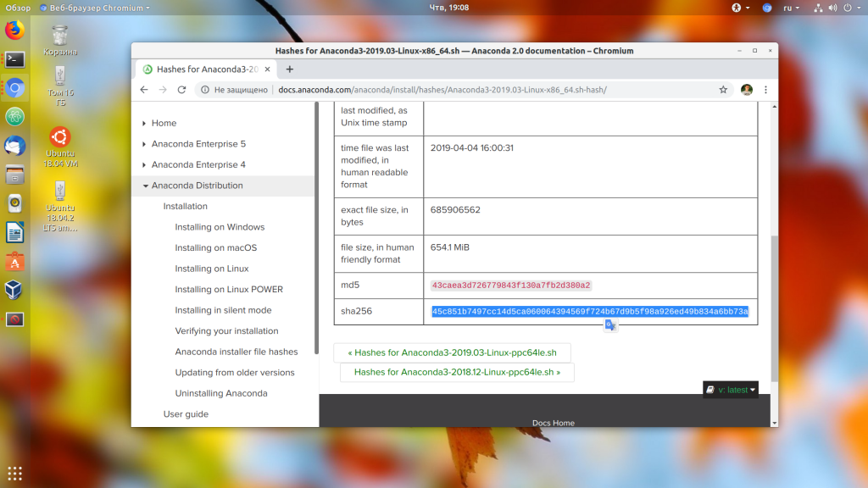Open a new tab with plus button
This screenshot has width=868, height=488.
pyautogui.click(x=290, y=69)
